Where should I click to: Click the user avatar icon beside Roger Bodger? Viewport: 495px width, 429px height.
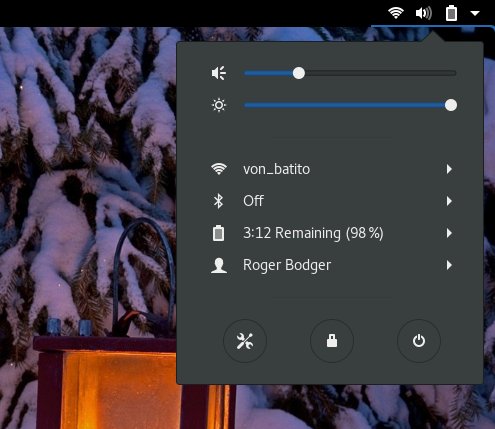pos(219,266)
